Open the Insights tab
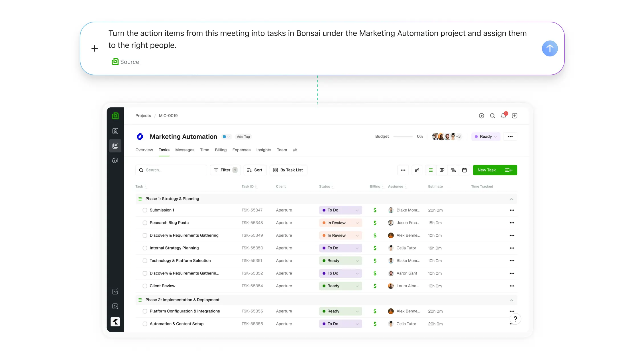 pyautogui.click(x=264, y=150)
